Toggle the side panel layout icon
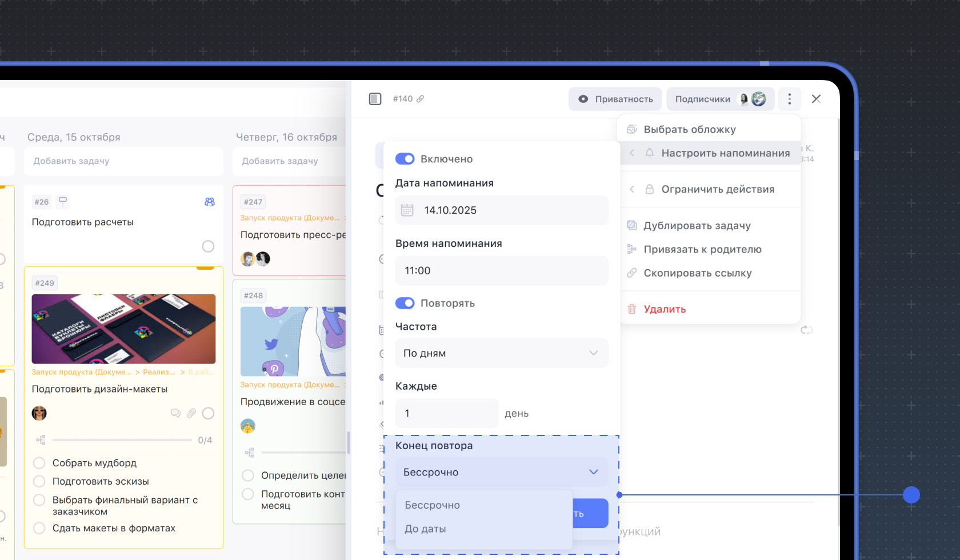Image resolution: width=960 pixels, height=560 pixels. (375, 99)
